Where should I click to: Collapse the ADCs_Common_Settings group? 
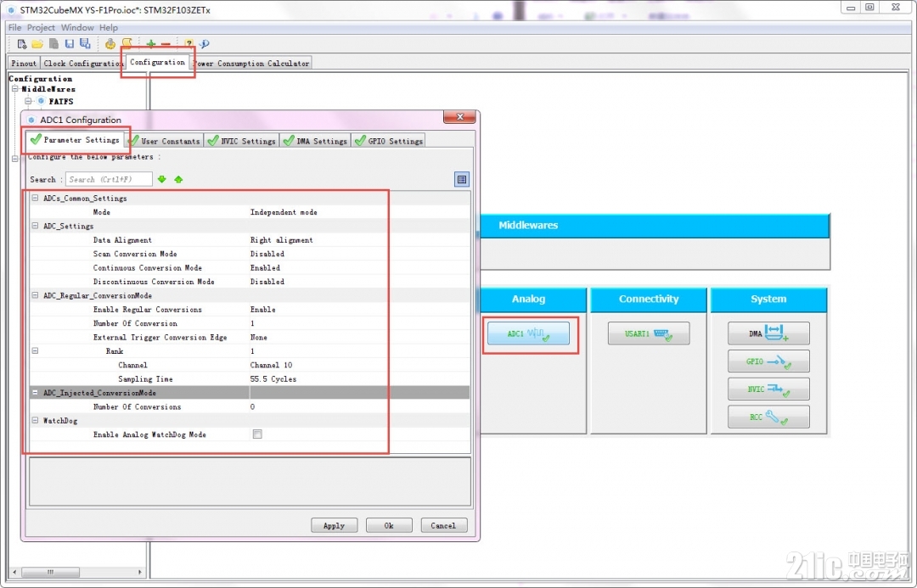[x=35, y=199]
